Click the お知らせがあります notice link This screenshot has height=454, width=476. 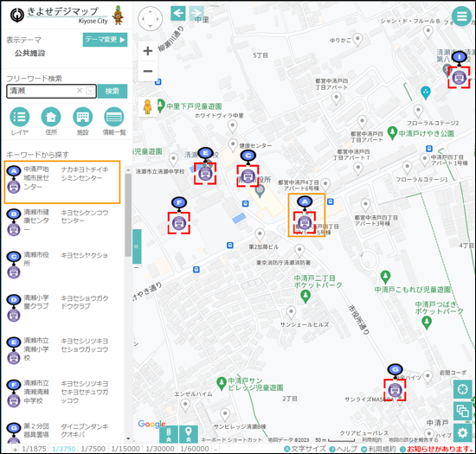click(437, 449)
